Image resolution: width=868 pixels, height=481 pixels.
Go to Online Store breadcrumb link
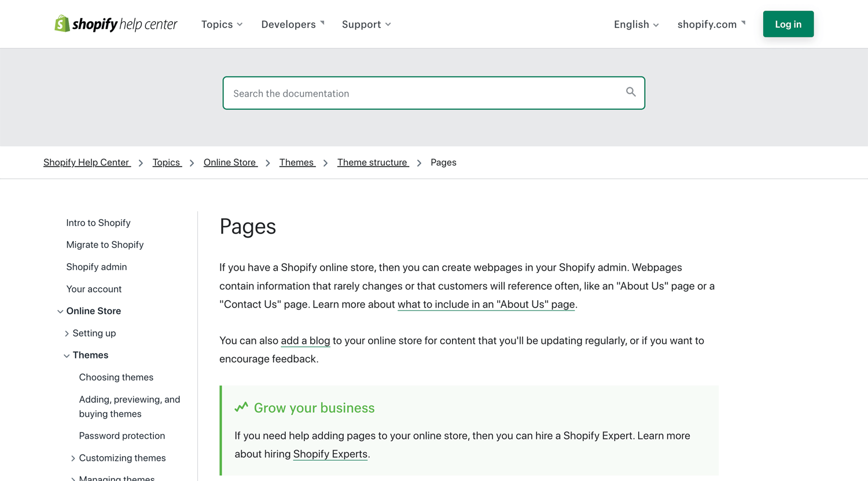[x=230, y=162]
